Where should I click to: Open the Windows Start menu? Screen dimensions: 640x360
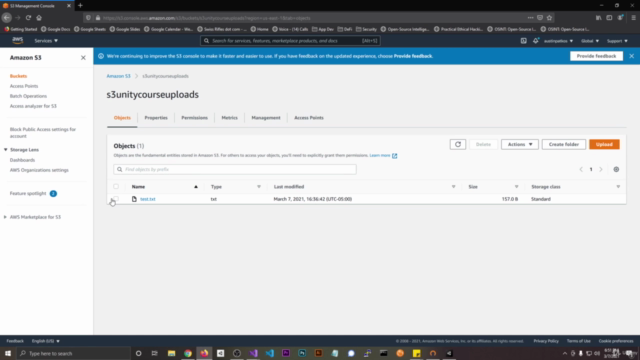(8, 353)
